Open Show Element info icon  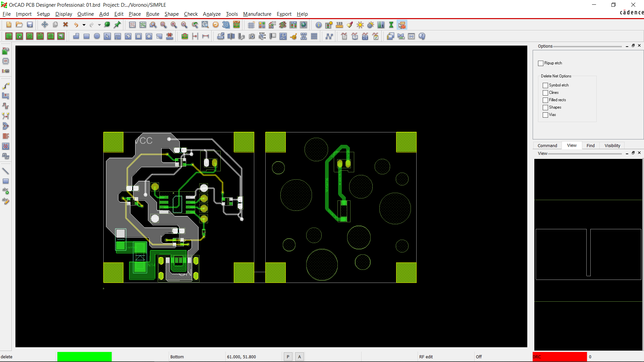[318, 25]
